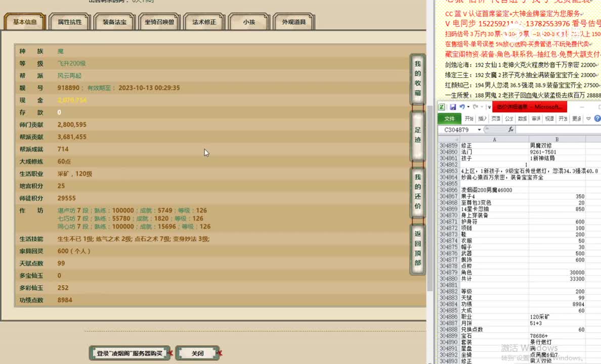Select the 文件 menu in Excel
Screen dimensions: 601x364
click(449, 119)
